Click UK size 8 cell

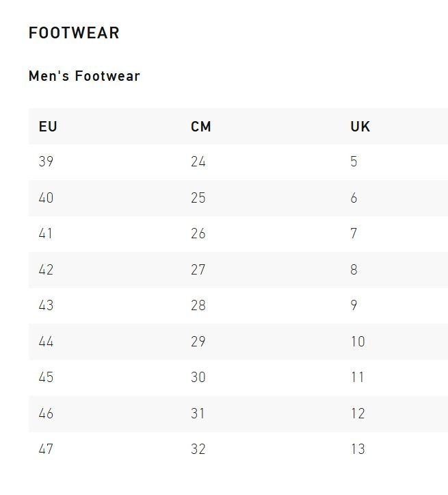pyautogui.click(x=354, y=270)
